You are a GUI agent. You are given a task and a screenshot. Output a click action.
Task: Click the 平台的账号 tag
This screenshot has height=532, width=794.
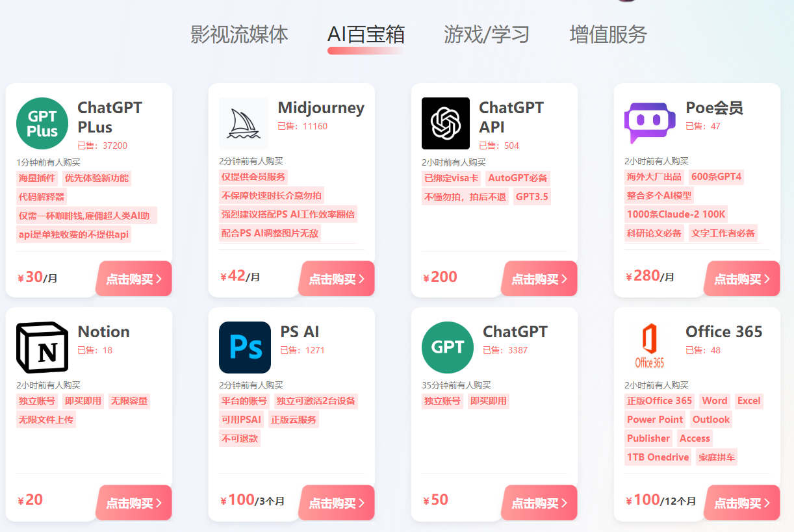coord(244,401)
